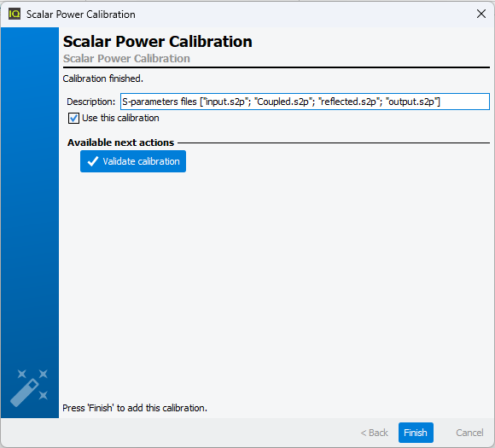
Task: Place cursor on "output.s2p" in the description
Action: click(x=412, y=102)
